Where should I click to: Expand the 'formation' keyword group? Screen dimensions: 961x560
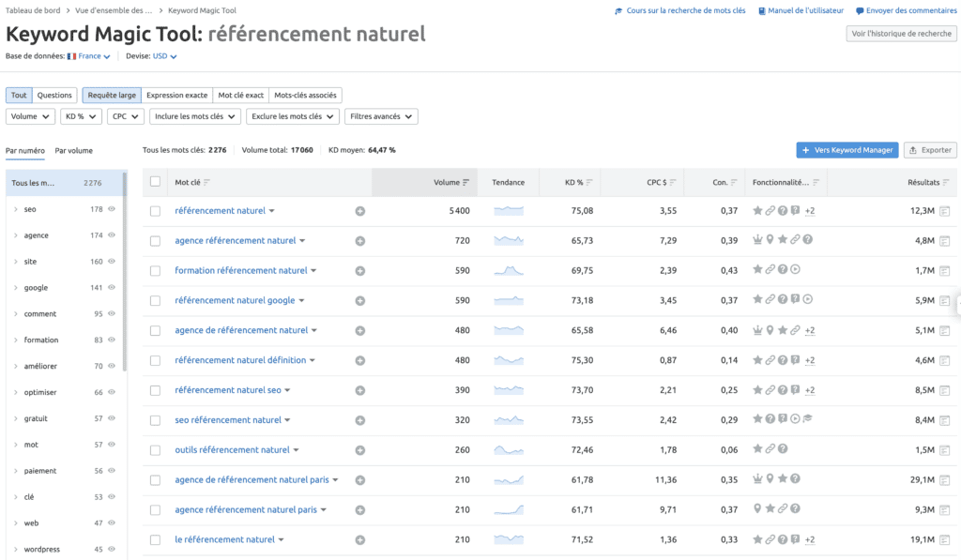point(15,341)
